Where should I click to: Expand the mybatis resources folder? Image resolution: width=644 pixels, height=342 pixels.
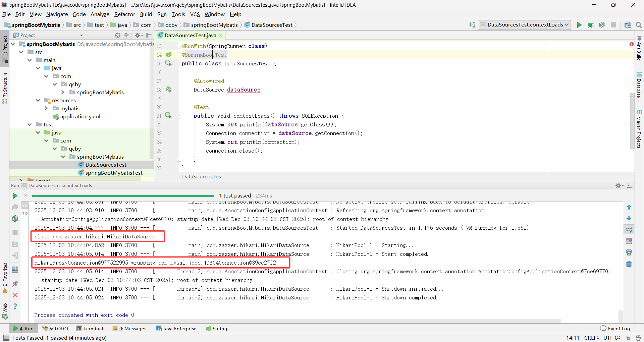click(x=46, y=108)
